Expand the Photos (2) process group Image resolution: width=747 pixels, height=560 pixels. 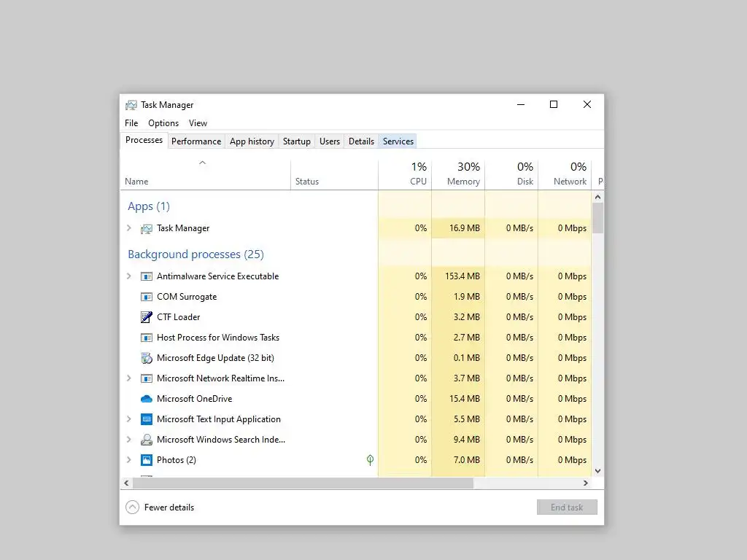(x=128, y=460)
